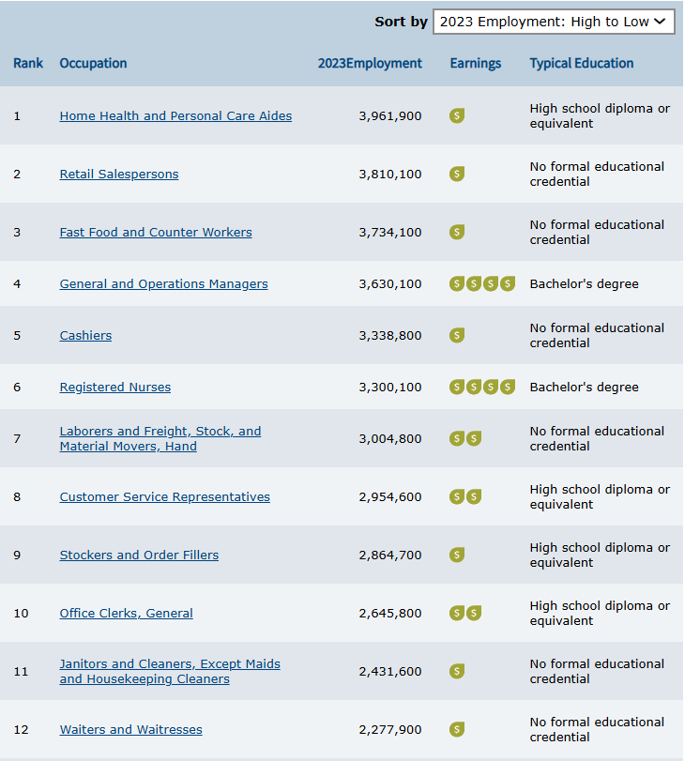Select employment value 2,431,600
Screen dimensions: 700x761
tap(390, 671)
